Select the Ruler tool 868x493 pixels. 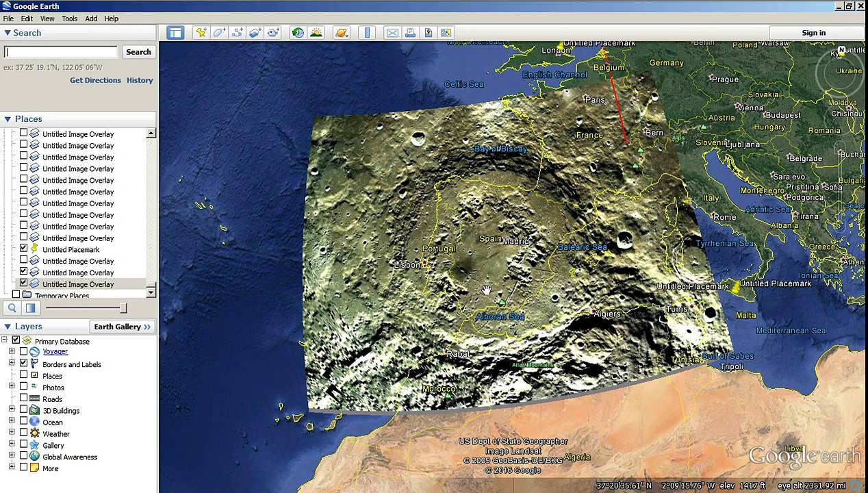367,33
